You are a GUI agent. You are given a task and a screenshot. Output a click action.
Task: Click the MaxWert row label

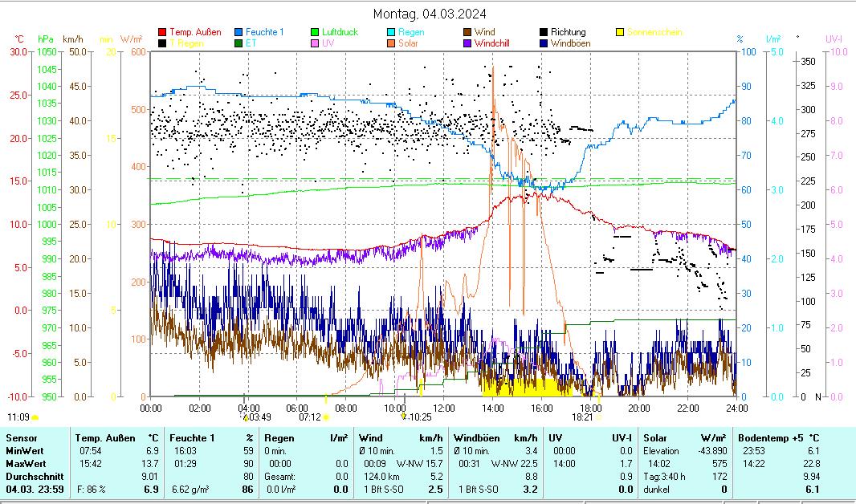(x=25, y=464)
